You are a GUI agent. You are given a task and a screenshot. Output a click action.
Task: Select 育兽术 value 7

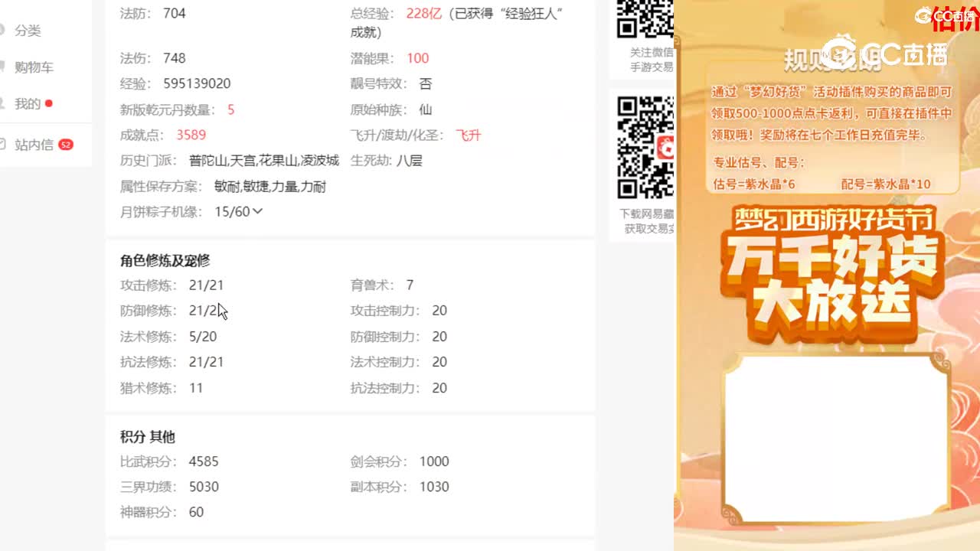tap(410, 285)
